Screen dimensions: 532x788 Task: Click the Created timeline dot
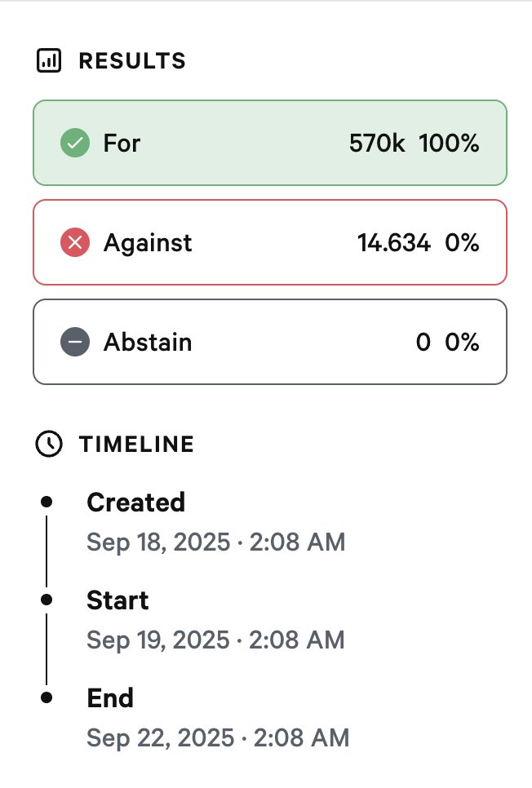click(47, 501)
